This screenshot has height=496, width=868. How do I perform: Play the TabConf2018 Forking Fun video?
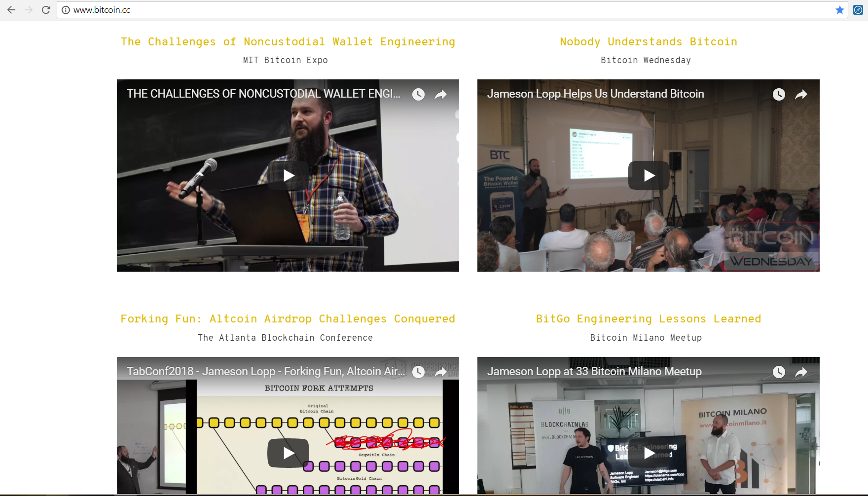pos(289,453)
